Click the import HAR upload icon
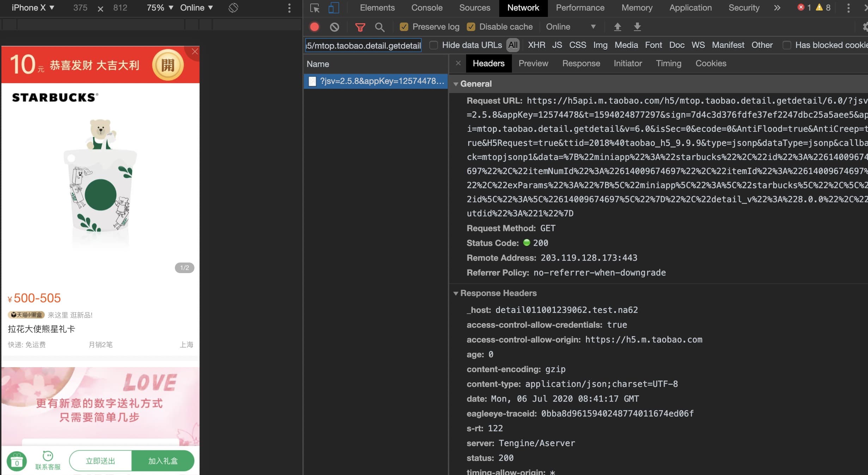 pos(617,27)
